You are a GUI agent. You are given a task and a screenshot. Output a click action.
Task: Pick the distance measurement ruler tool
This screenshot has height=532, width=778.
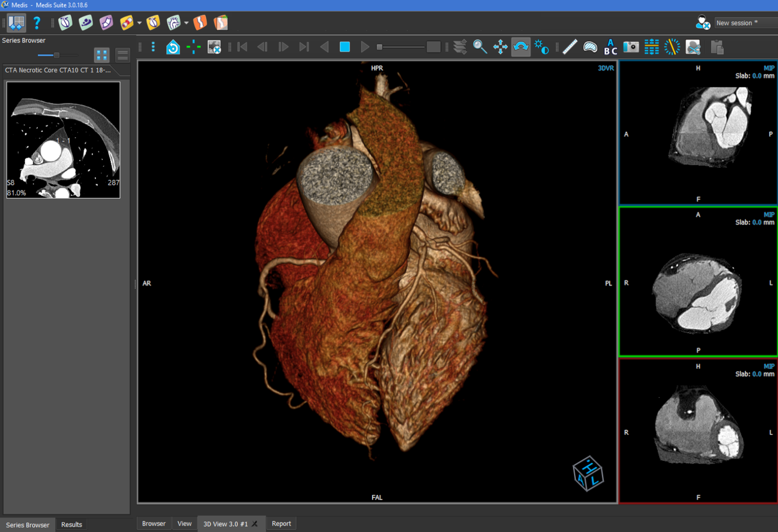(x=569, y=47)
